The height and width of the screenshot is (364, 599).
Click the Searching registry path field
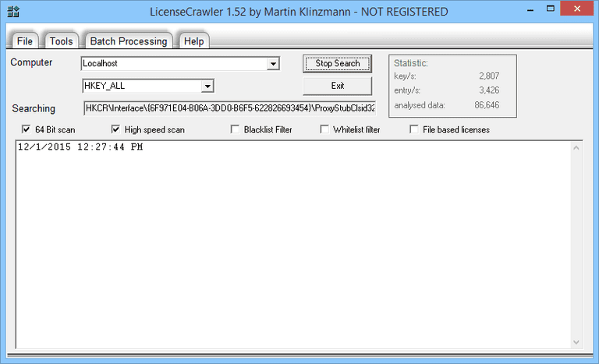click(x=230, y=108)
